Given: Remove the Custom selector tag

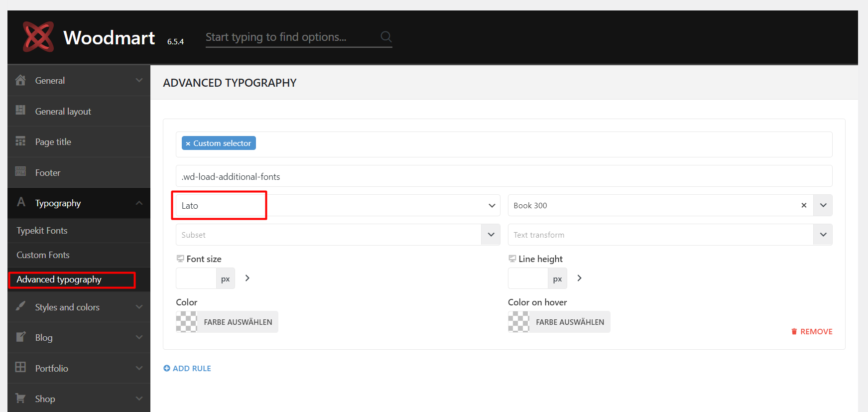Looking at the screenshot, I should tap(188, 143).
